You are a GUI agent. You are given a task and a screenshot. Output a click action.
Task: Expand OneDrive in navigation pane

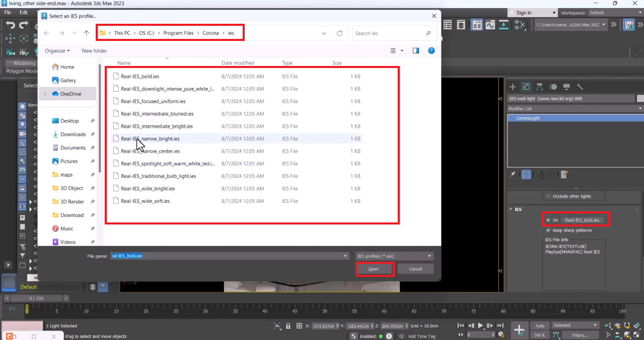pos(45,94)
